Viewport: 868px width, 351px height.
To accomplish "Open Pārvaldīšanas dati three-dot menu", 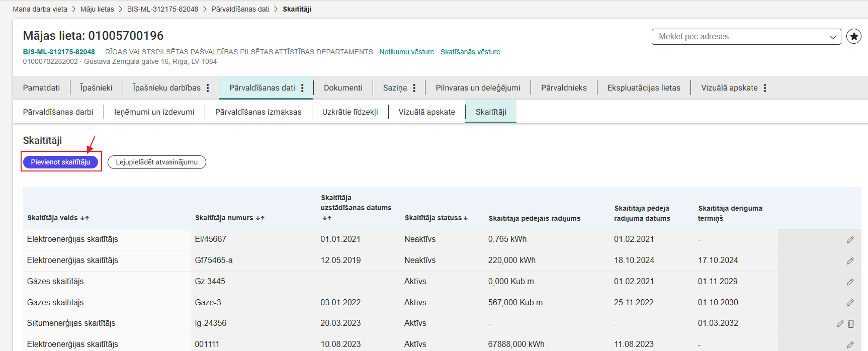I will tap(302, 88).
